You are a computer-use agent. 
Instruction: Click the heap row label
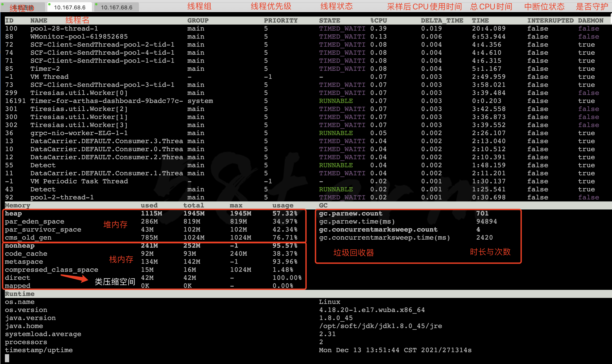pos(13,213)
